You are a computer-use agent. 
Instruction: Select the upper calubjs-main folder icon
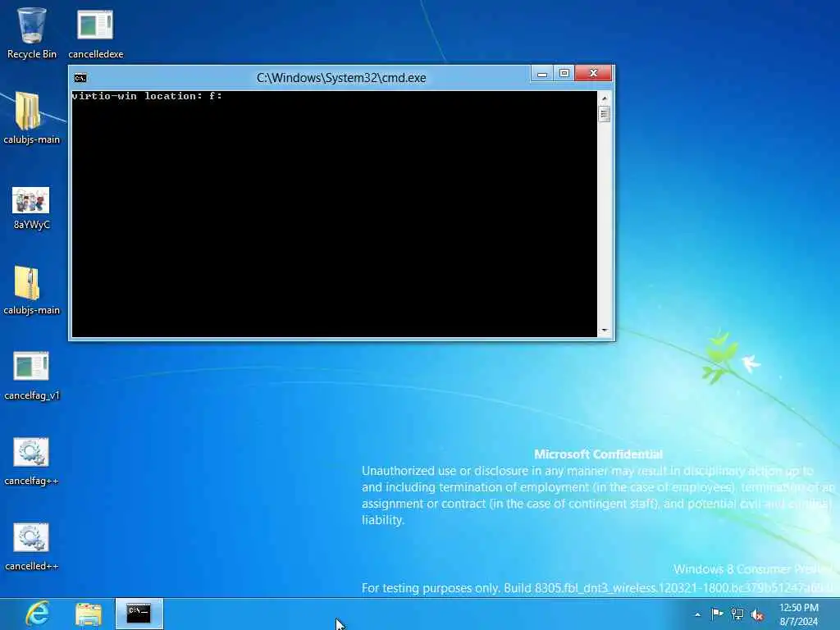(x=30, y=118)
